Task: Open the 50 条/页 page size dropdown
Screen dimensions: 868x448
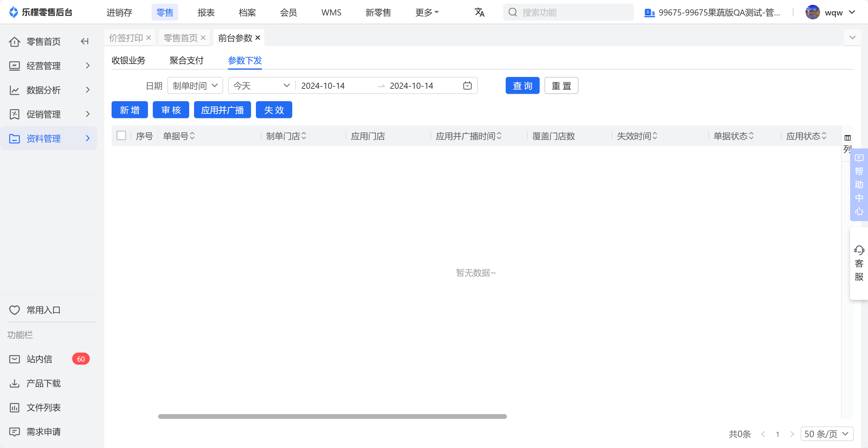Action: pos(827,434)
